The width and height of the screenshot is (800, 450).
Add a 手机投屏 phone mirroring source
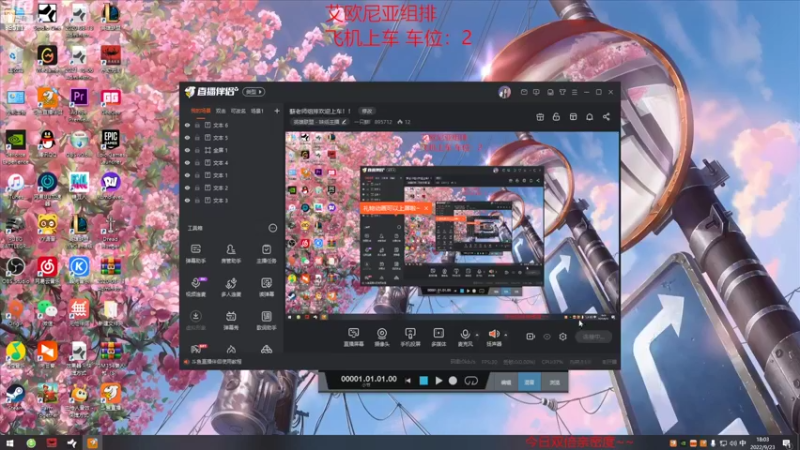coord(410,337)
